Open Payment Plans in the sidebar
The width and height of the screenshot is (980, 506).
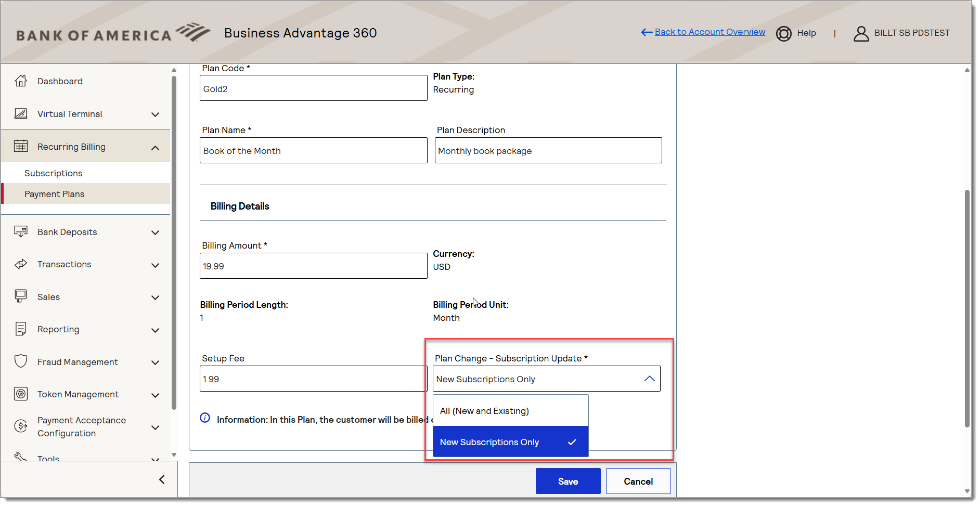[55, 194]
